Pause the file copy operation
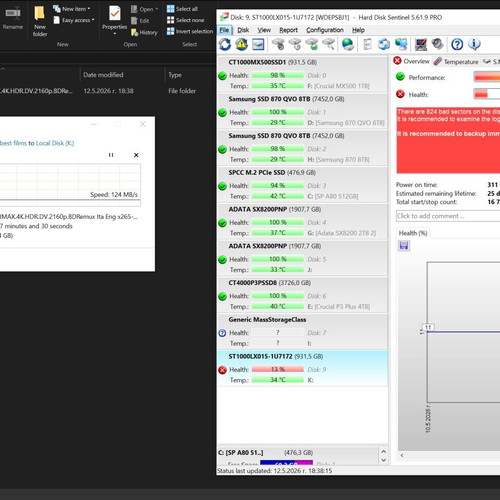Viewport: 500px width, 500px height. click(111, 155)
